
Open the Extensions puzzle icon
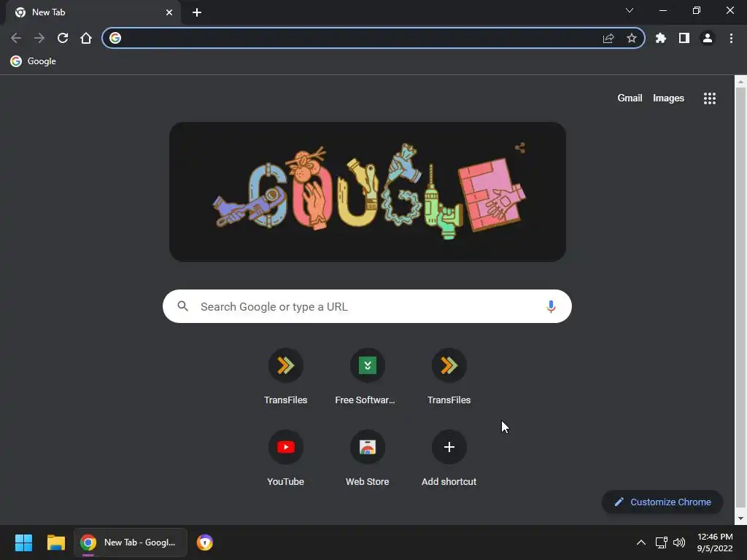661,38
